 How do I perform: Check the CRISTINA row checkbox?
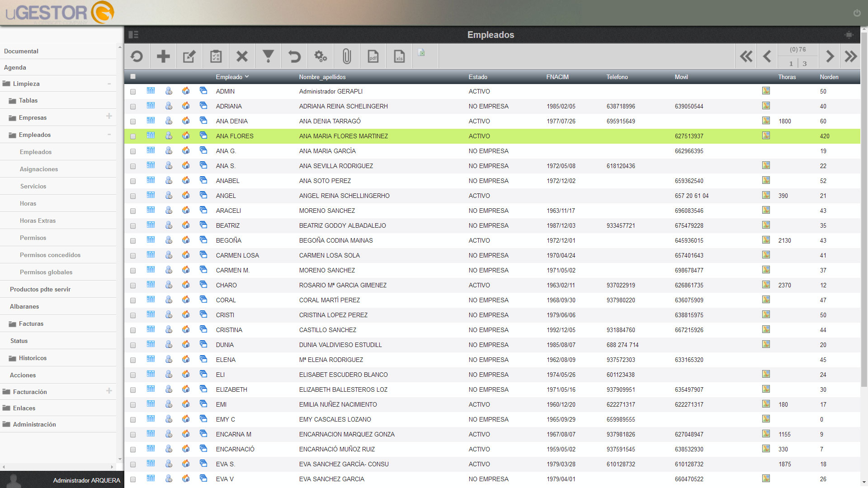point(133,330)
